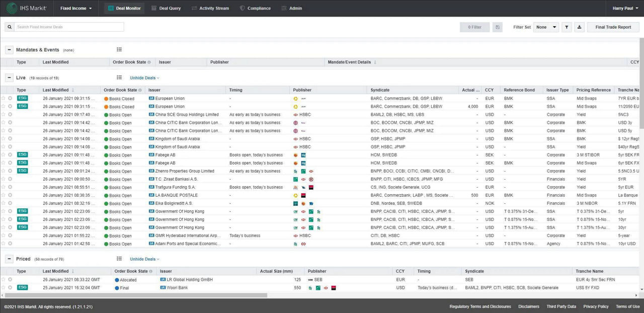Click the 0 Filter button
Viewport: 644px width, 313px height.
click(x=474, y=27)
